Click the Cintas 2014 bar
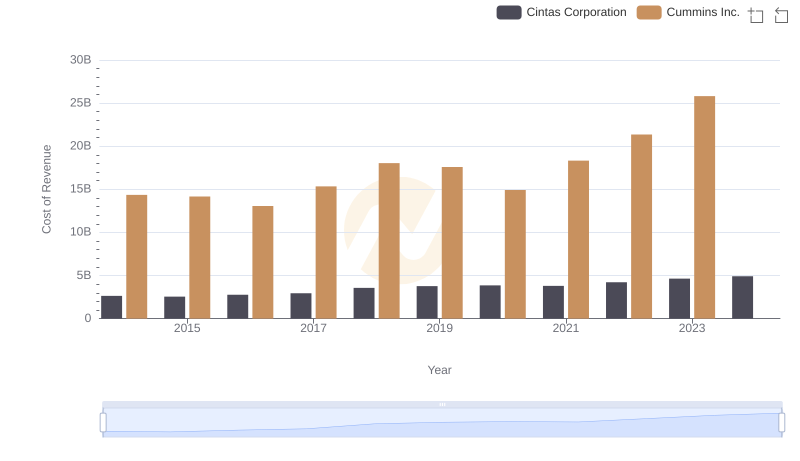 tap(112, 307)
